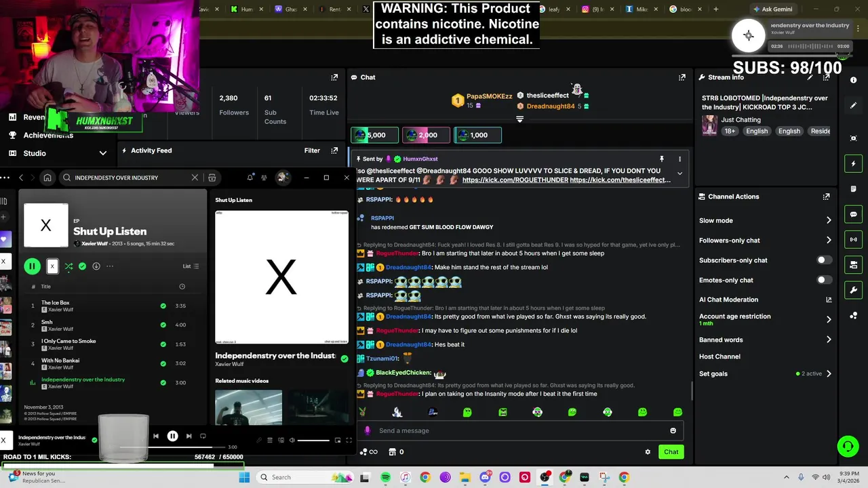The height and width of the screenshot is (488, 868).
Task: Open pinned message options menu
Action: [679, 159]
